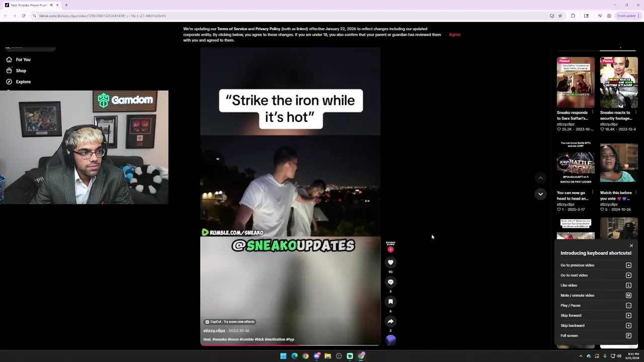Go to previous video with up arrow
Screen dimensions: 644x362
[540, 178]
